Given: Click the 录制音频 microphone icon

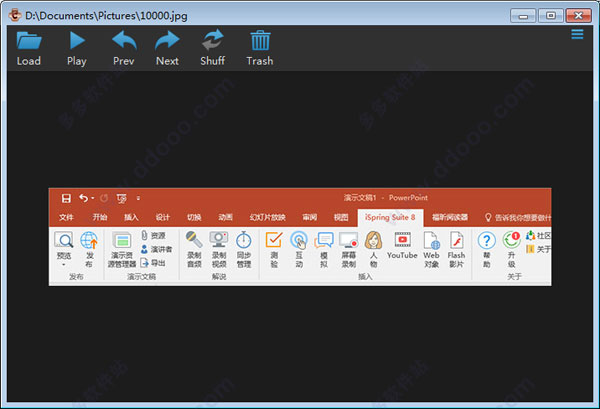Looking at the screenshot, I should 194,240.
